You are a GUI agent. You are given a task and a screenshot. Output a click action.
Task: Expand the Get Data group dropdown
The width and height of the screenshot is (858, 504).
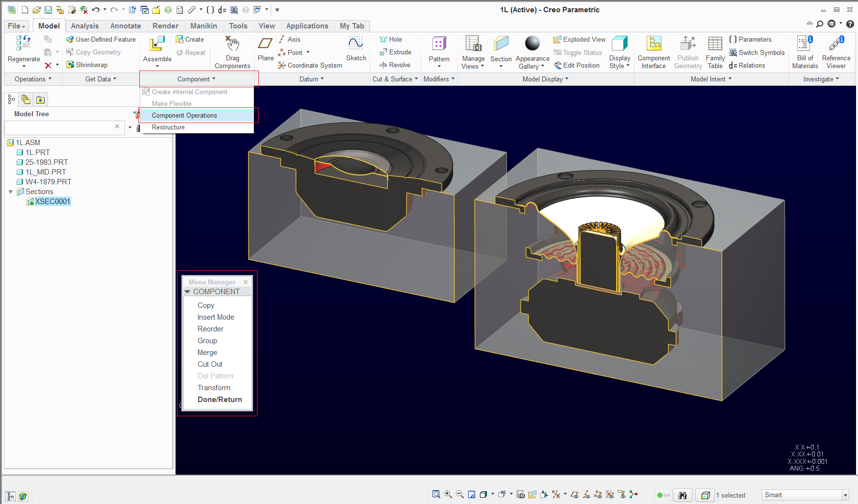click(101, 79)
